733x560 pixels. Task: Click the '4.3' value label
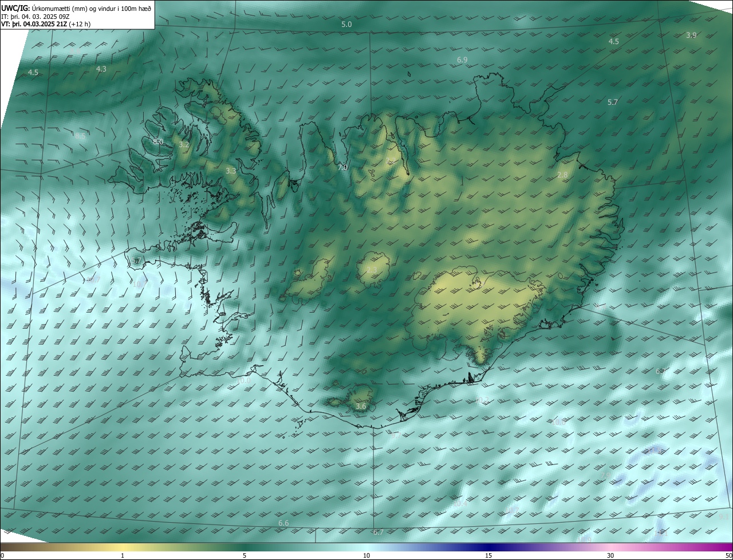point(101,69)
